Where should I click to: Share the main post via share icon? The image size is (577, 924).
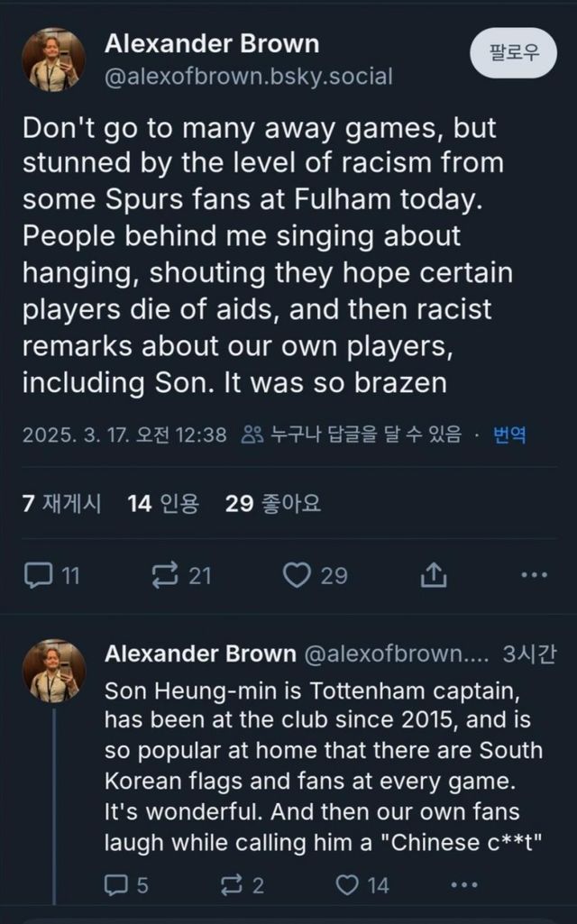pos(434,574)
